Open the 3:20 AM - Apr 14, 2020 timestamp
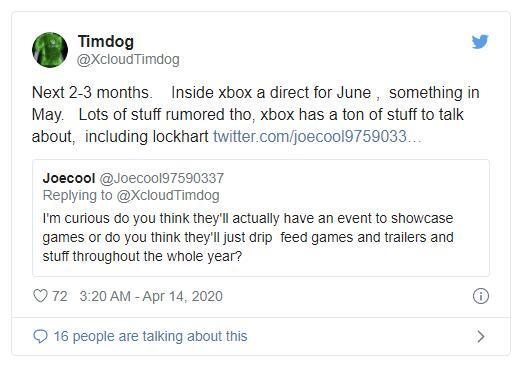Viewport: 518px width, 369px height. tap(151, 296)
